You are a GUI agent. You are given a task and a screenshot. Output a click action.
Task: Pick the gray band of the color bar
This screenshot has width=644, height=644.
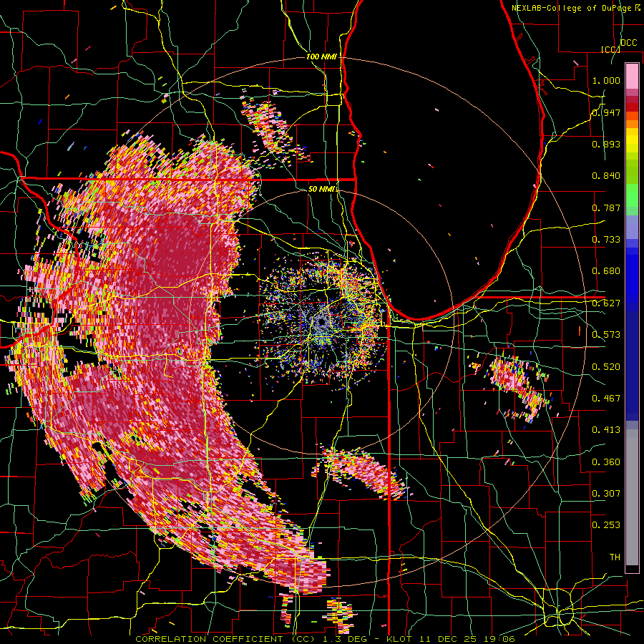[632, 497]
